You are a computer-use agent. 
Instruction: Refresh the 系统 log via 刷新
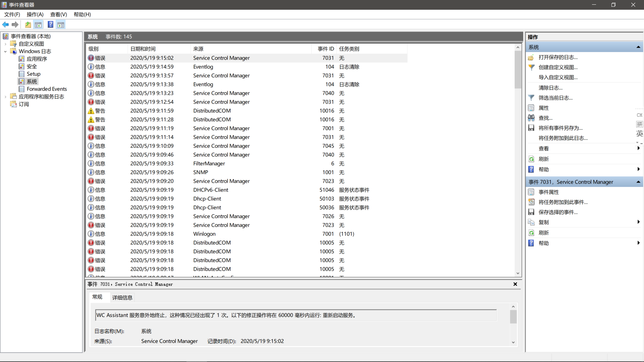[x=544, y=159]
